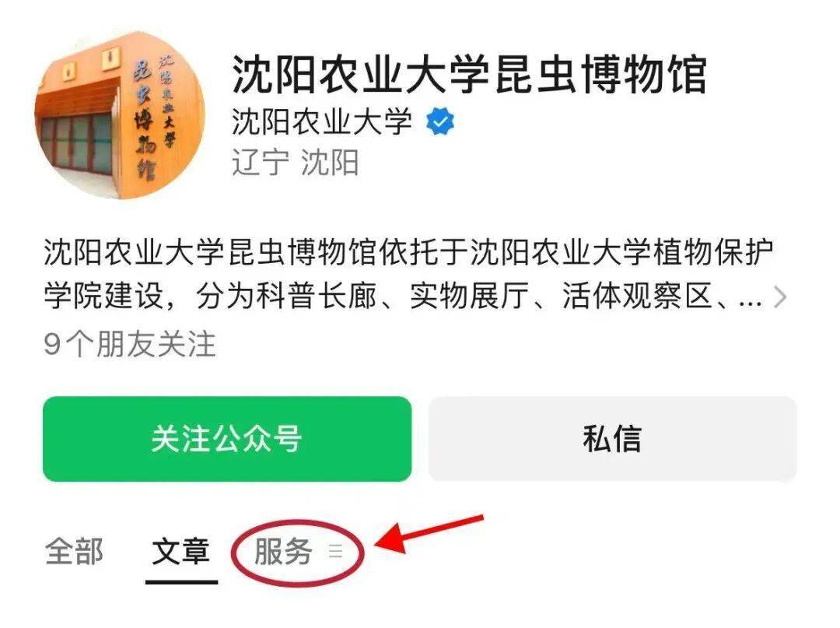The height and width of the screenshot is (628, 840).
Task: Open the 沈阳农业大学 account owner link
Action: (x=322, y=121)
